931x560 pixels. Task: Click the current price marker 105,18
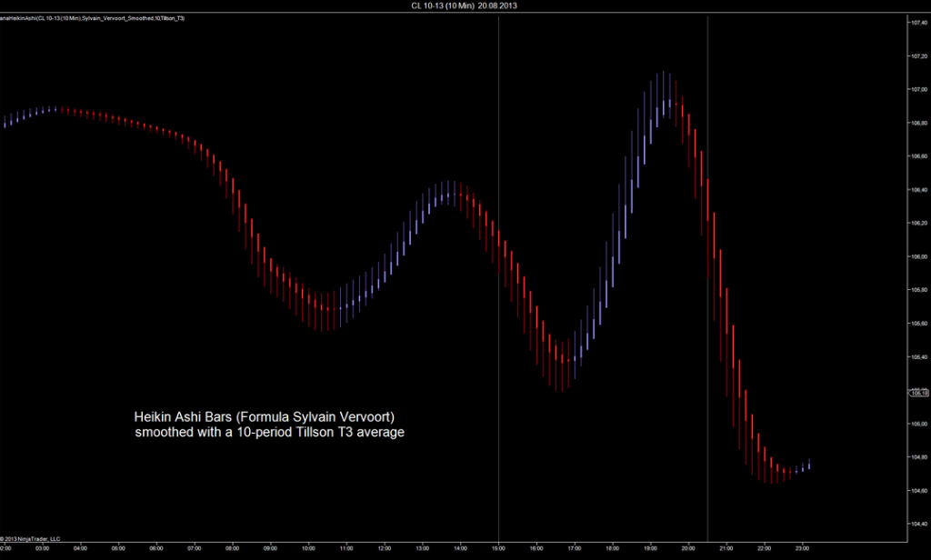919,393
